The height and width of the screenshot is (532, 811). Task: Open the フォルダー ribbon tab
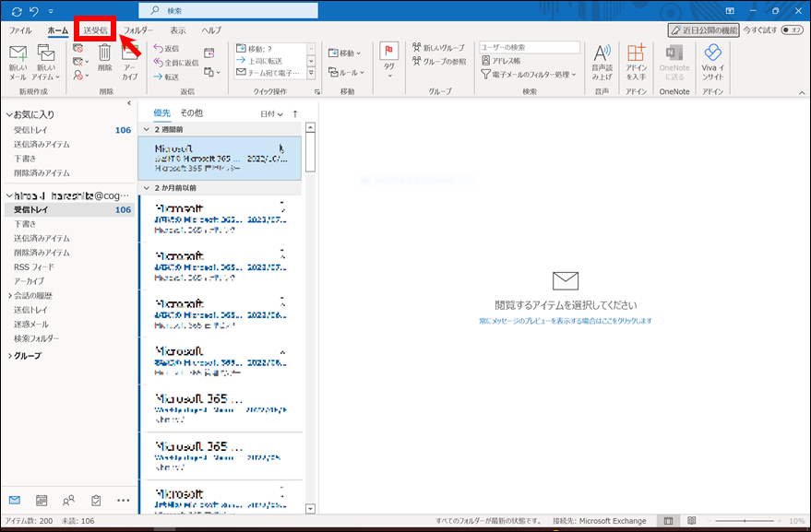(138, 30)
